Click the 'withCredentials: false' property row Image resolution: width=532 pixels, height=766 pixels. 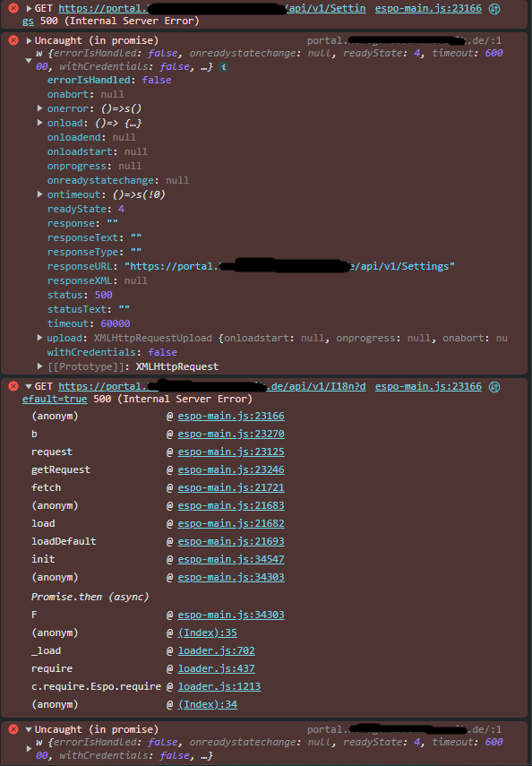[x=112, y=352]
